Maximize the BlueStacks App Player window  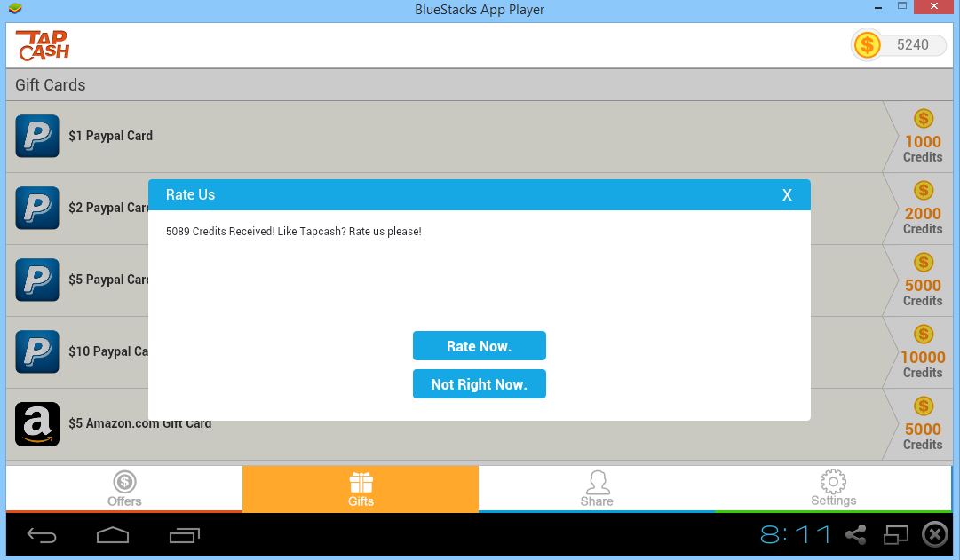click(x=902, y=6)
